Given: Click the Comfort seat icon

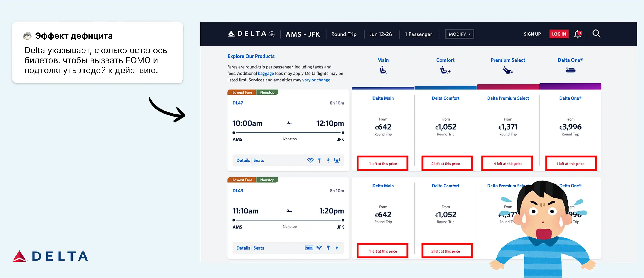Looking at the screenshot, I should pos(445,70).
